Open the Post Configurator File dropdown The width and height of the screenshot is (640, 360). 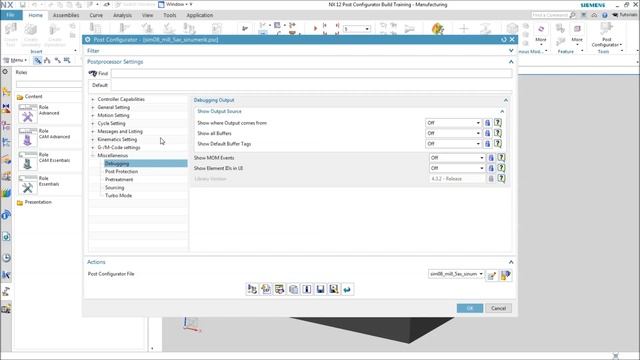click(x=456, y=274)
